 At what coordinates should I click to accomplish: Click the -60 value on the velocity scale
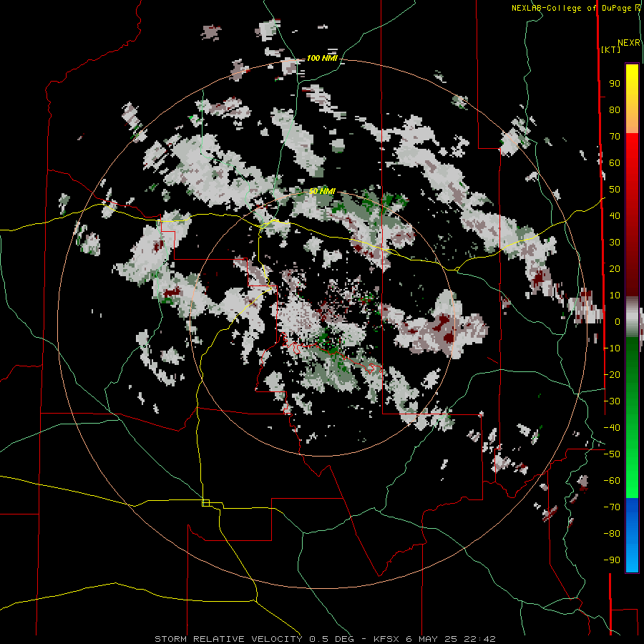coord(612,481)
